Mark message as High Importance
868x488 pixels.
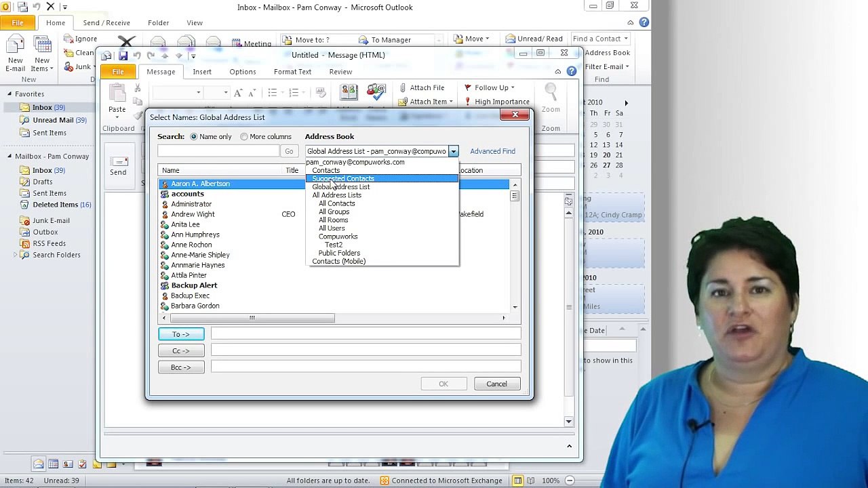[496, 102]
